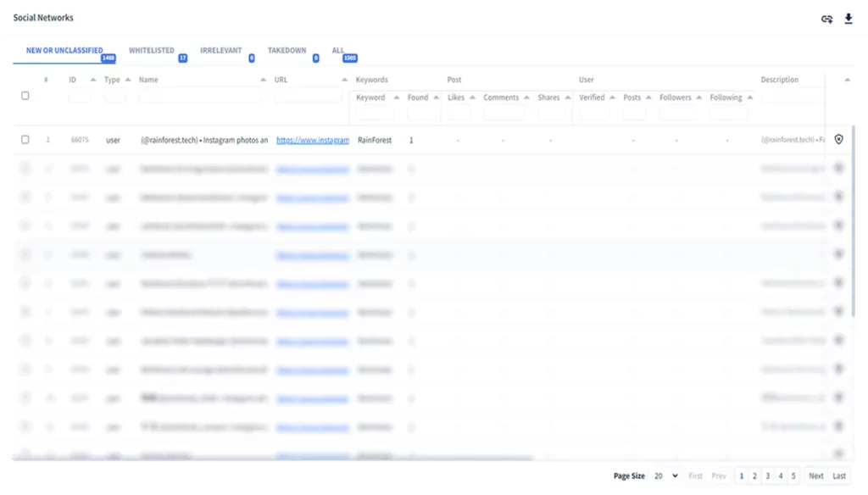The image size is (868, 495).
Task: Switch to Whitelisted tab
Action: tap(152, 50)
